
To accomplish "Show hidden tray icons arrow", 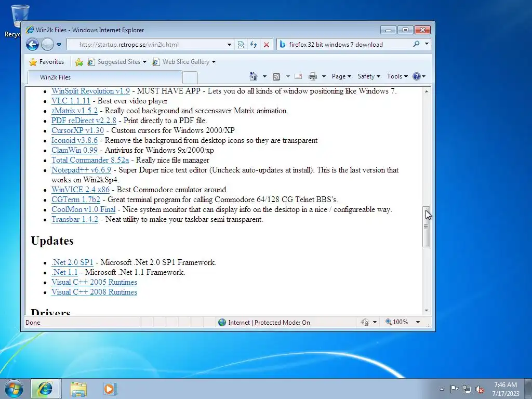I will tap(442, 389).
